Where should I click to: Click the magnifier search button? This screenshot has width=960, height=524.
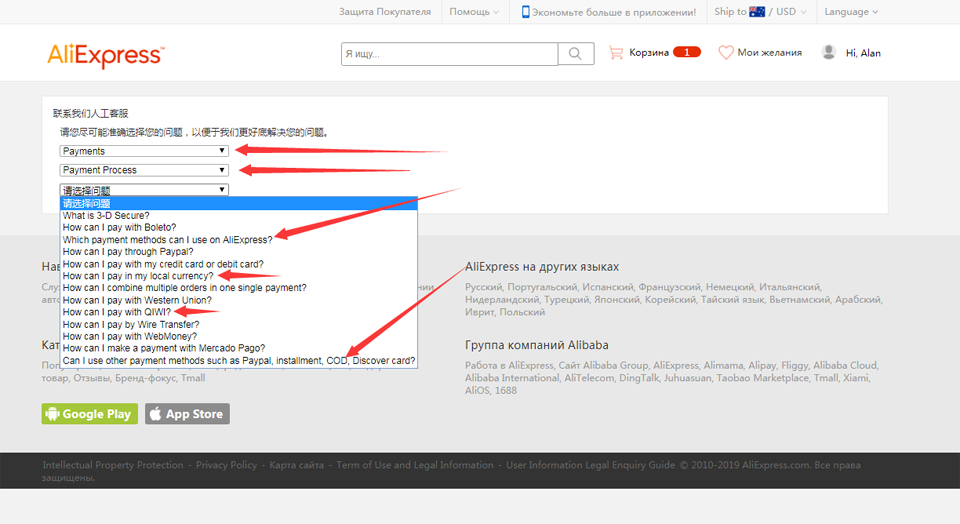coord(576,54)
